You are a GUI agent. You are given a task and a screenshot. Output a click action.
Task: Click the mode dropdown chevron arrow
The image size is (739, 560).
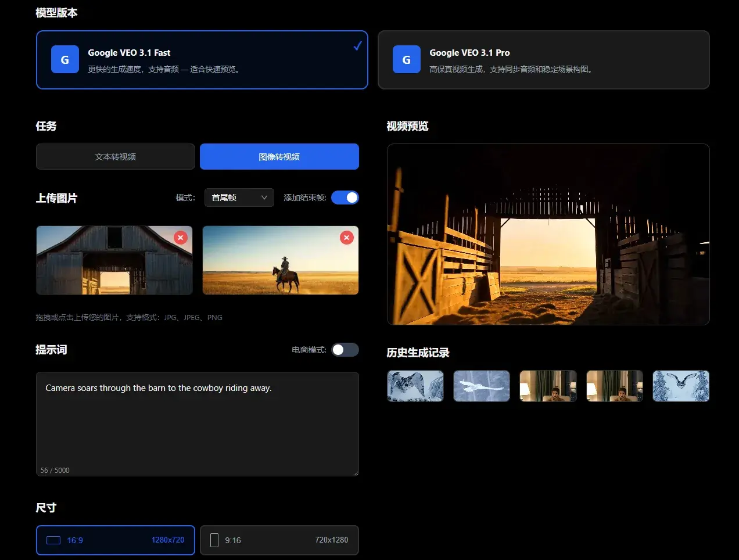[x=264, y=198]
